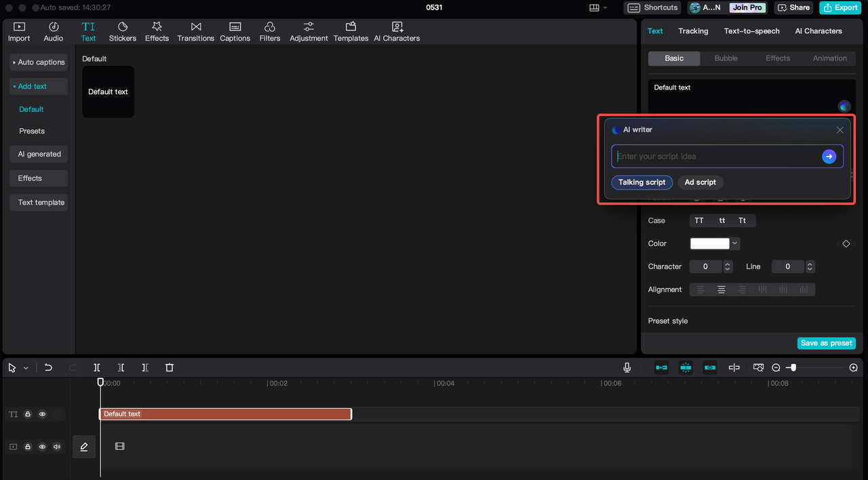The image size is (868, 480).
Task: Click Save as preset button
Action: [x=827, y=343]
